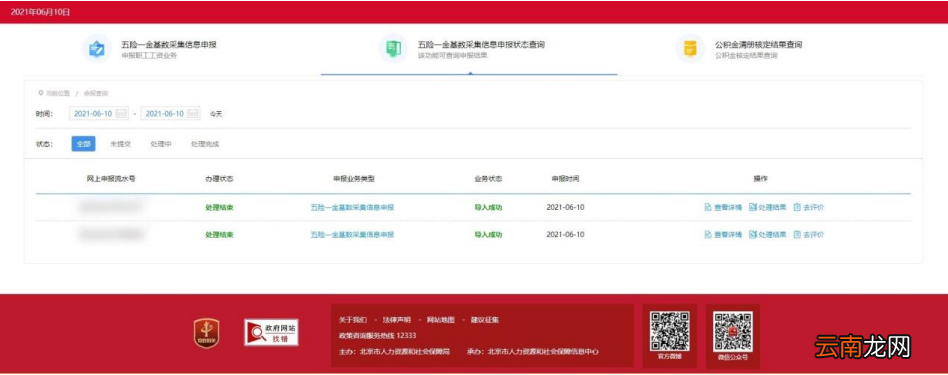Click the 2021年06月10日 date in the header

point(40,12)
